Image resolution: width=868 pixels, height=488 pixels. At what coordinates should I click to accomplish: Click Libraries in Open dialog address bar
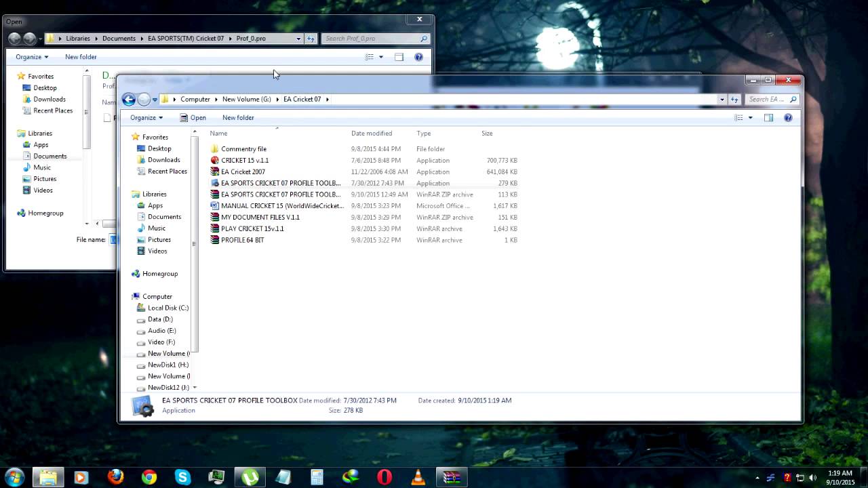tap(78, 39)
